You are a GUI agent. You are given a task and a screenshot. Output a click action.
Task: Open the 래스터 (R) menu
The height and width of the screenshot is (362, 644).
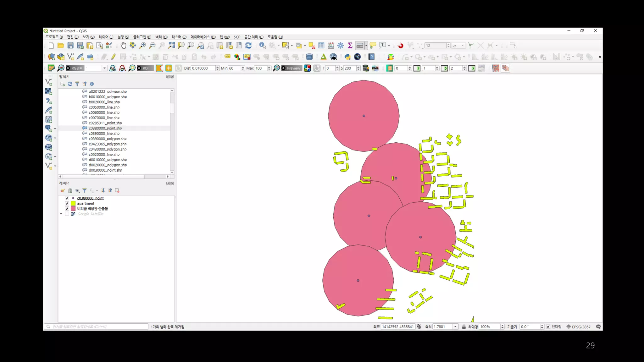pos(179,37)
